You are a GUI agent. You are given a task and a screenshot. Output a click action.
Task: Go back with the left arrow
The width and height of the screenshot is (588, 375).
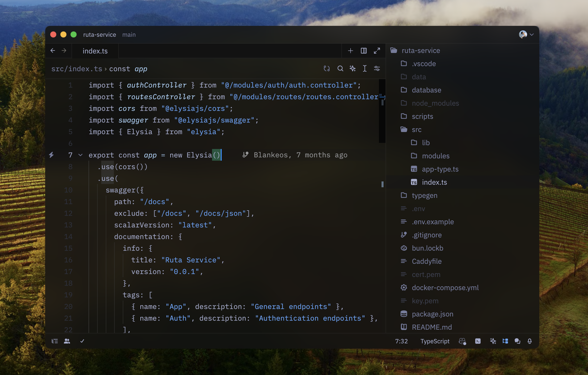click(53, 51)
